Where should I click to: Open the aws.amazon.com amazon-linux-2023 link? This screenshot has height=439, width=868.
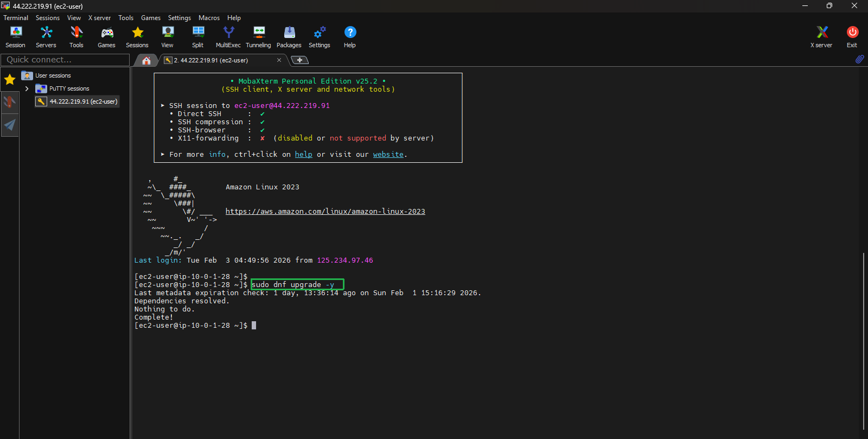325,212
